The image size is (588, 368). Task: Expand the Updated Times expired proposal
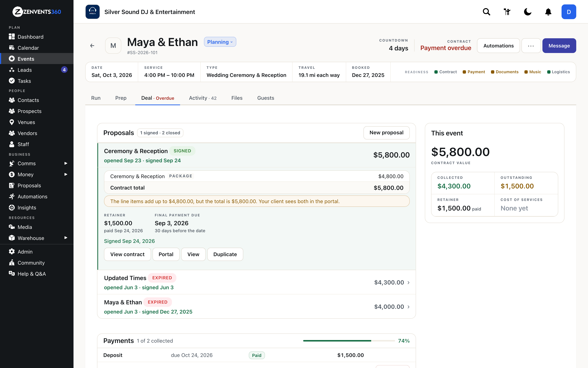(256, 282)
